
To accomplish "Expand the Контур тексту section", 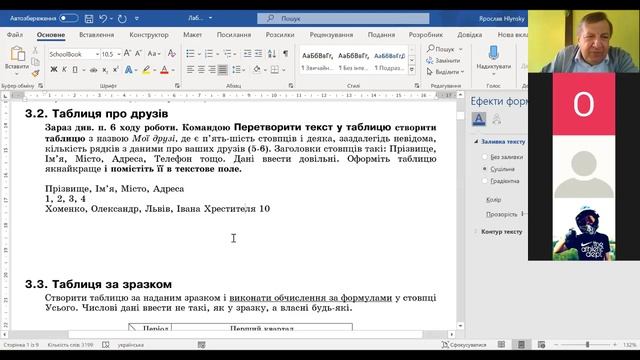I will [476, 231].
